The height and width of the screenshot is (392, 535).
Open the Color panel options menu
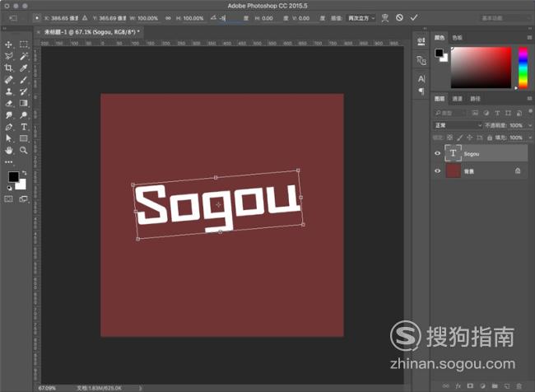tap(529, 38)
